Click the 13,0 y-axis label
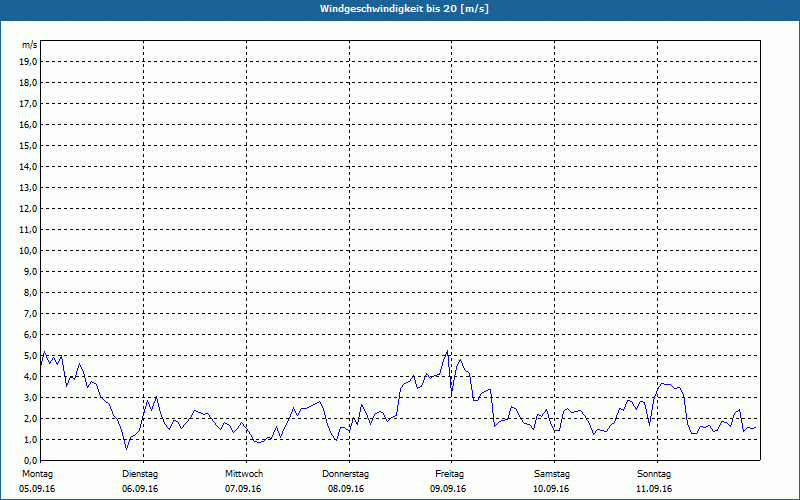 tap(27, 187)
